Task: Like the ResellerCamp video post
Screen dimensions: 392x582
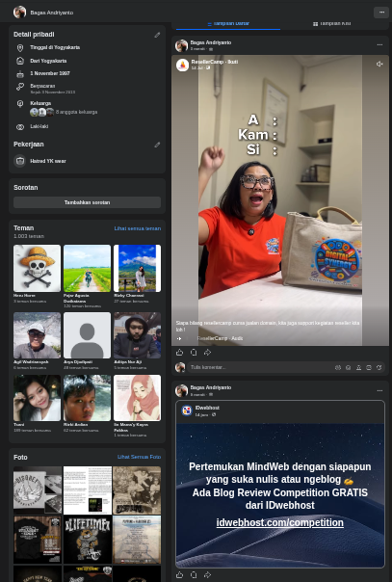Action: (x=180, y=353)
